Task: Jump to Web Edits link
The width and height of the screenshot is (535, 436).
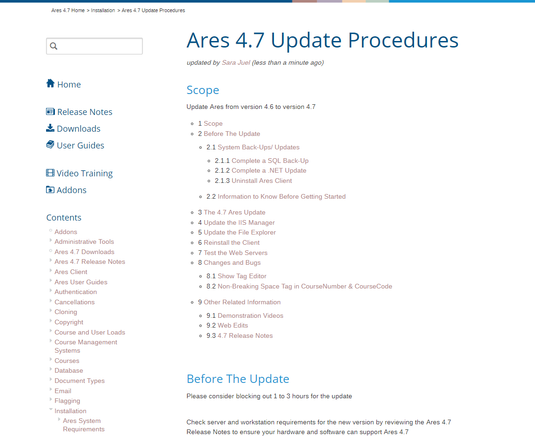Action: [x=233, y=325]
